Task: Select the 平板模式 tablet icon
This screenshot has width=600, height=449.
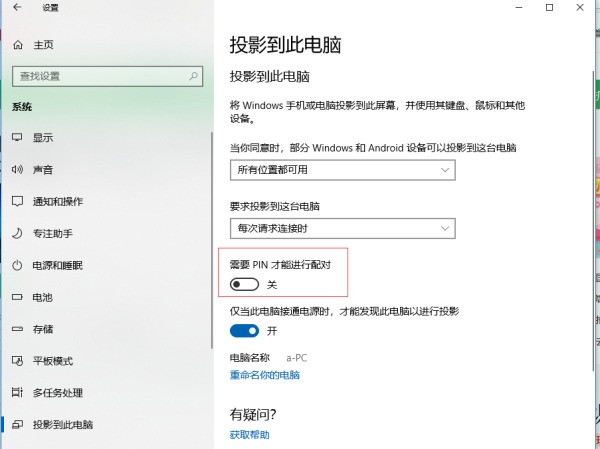Action: pos(17,361)
